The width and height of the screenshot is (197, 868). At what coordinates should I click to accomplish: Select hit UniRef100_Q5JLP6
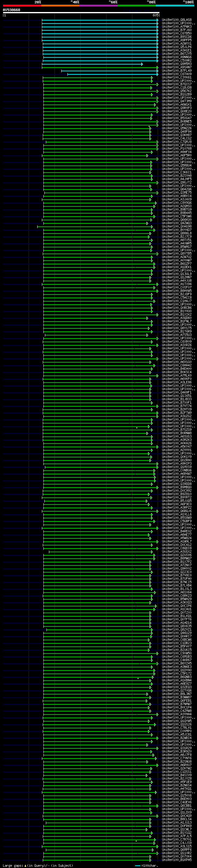tap(177, 47)
